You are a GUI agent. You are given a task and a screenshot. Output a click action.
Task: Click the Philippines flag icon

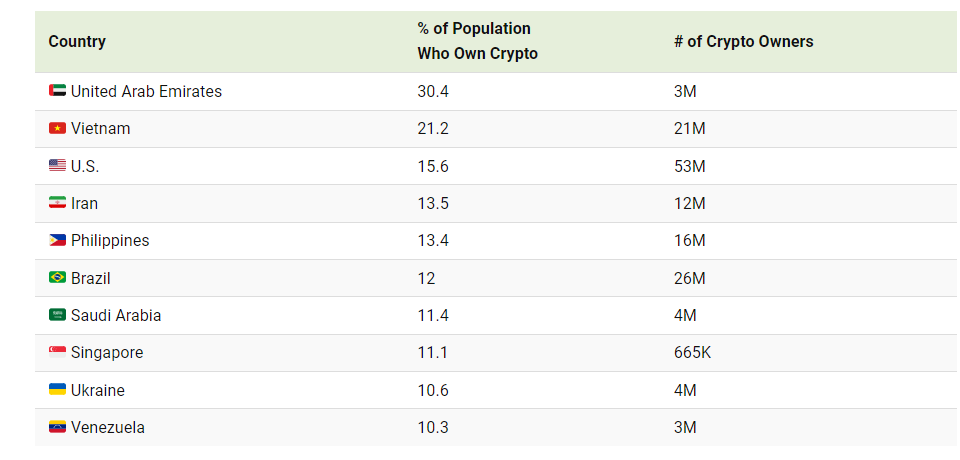tap(57, 241)
